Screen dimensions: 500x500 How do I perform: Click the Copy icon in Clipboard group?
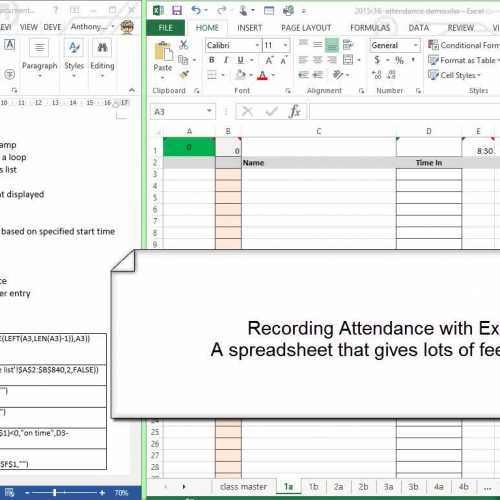[183, 60]
